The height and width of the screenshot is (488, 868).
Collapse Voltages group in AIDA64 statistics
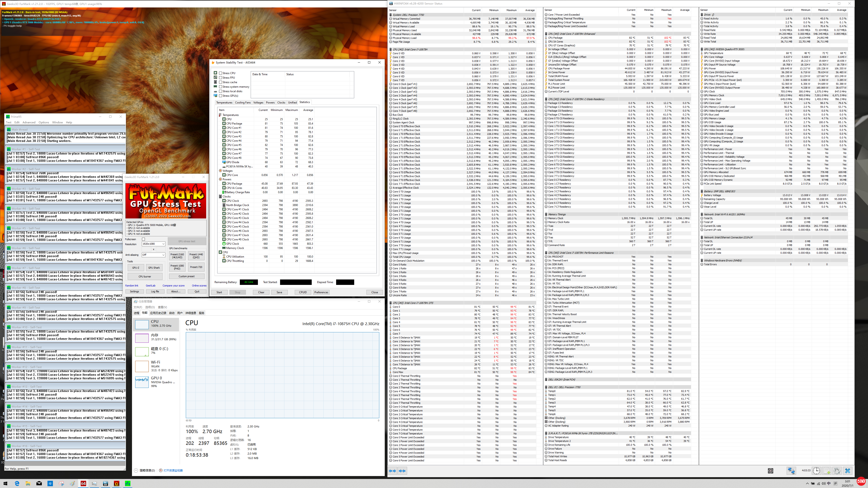220,171
